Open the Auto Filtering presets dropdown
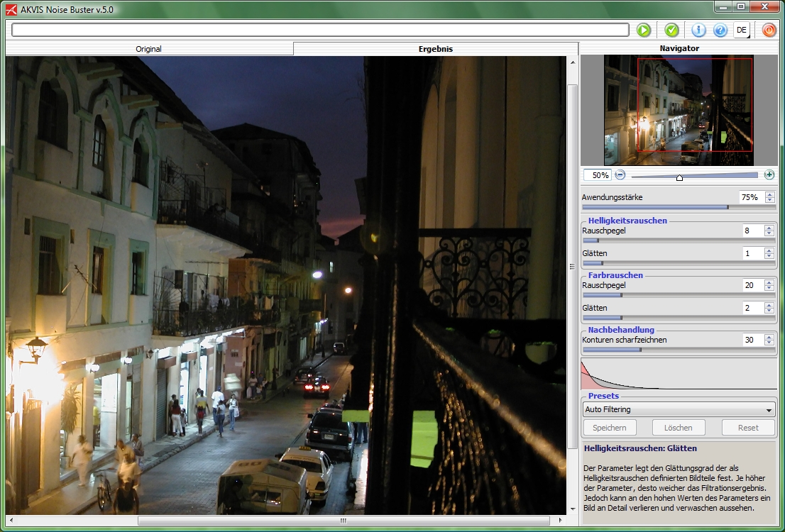Screen dimensions: 785x532 (679, 409)
